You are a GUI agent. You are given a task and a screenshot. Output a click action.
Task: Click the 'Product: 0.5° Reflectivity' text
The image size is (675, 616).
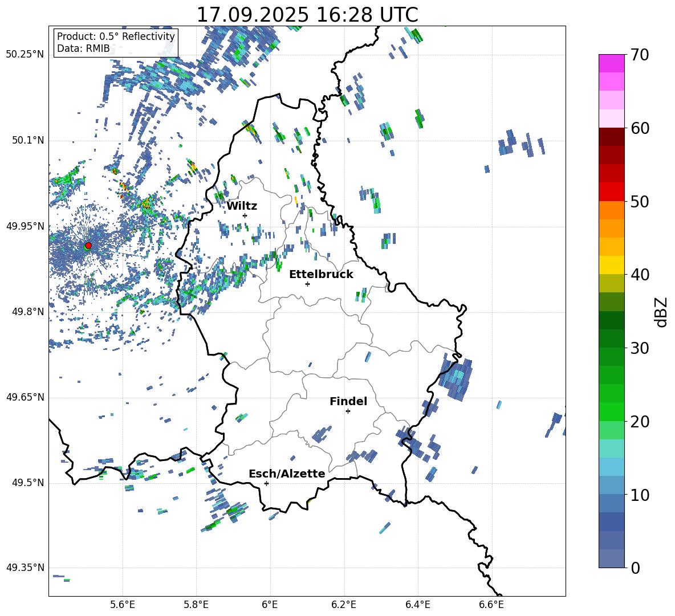click(x=116, y=36)
